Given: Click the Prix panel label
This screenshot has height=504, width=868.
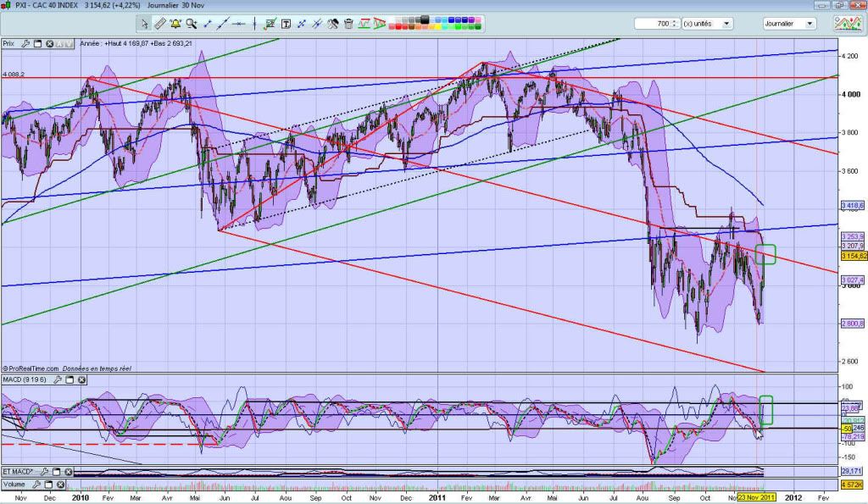Looking at the screenshot, I should (x=10, y=43).
